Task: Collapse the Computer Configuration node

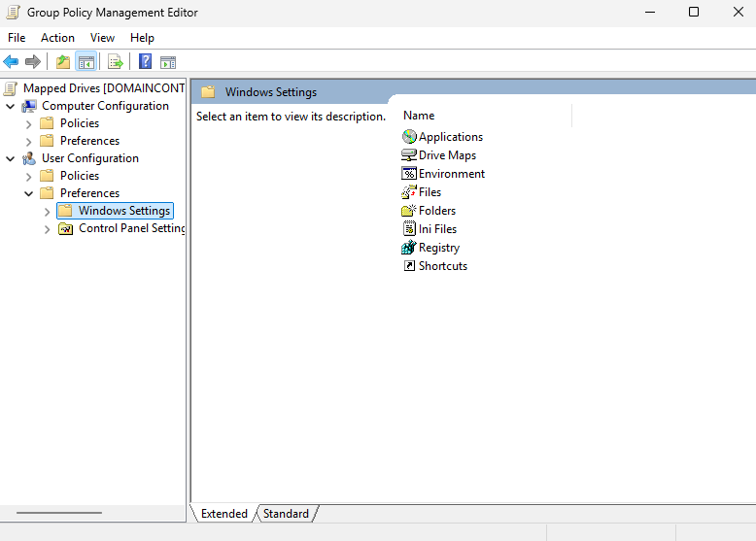Action: pos(11,106)
